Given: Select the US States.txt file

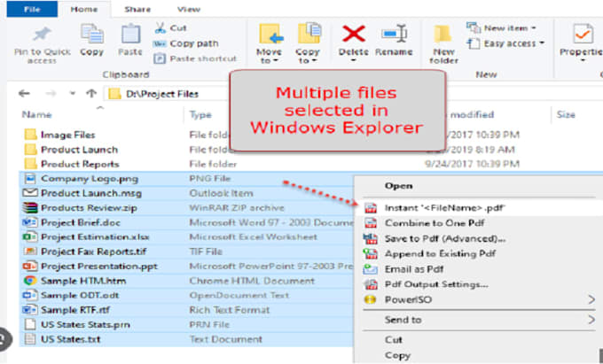Looking at the screenshot, I should [x=70, y=339].
